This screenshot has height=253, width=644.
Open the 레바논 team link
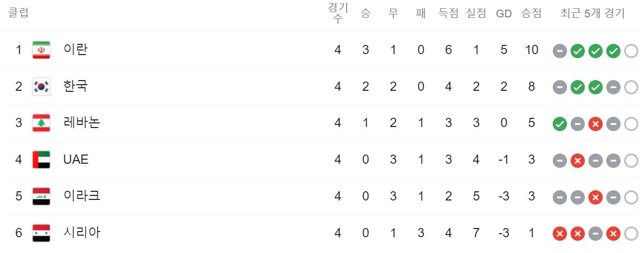[x=82, y=123]
